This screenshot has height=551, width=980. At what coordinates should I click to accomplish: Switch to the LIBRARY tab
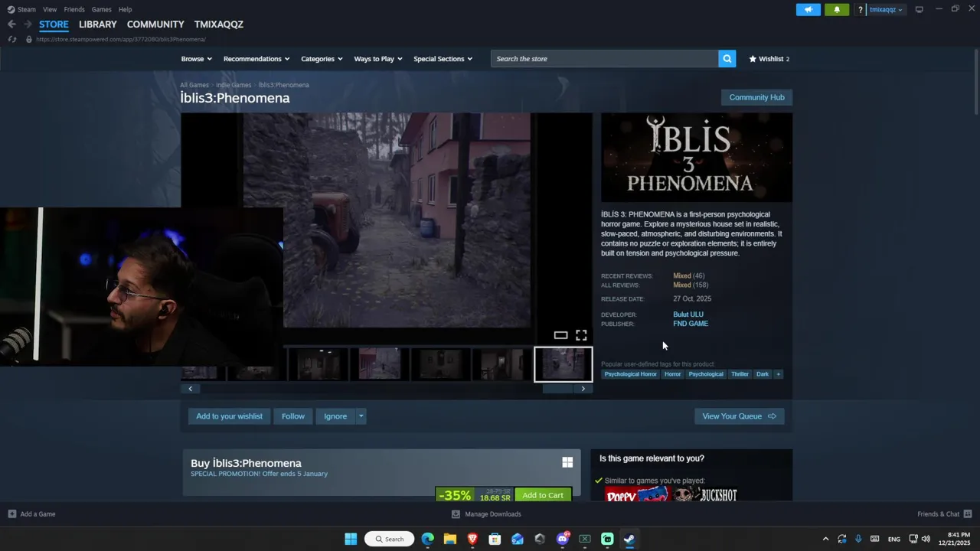pyautogui.click(x=98, y=24)
